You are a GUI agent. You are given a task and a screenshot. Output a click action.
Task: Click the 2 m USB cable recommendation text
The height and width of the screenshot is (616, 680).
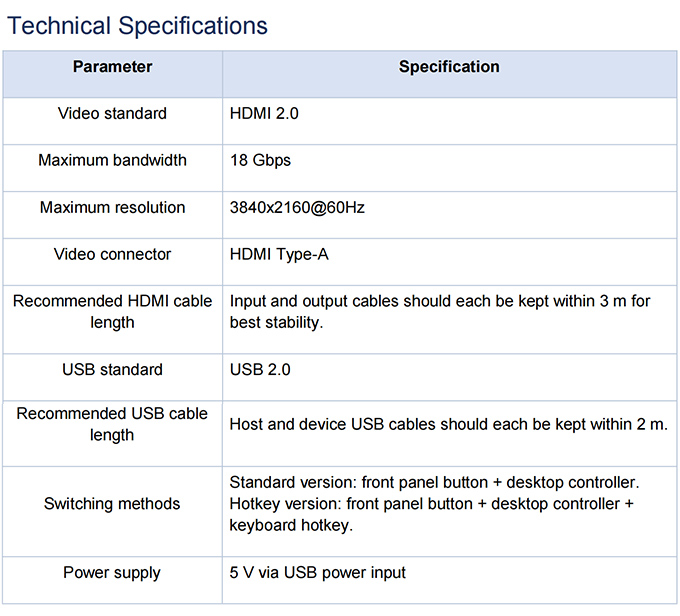[448, 424]
